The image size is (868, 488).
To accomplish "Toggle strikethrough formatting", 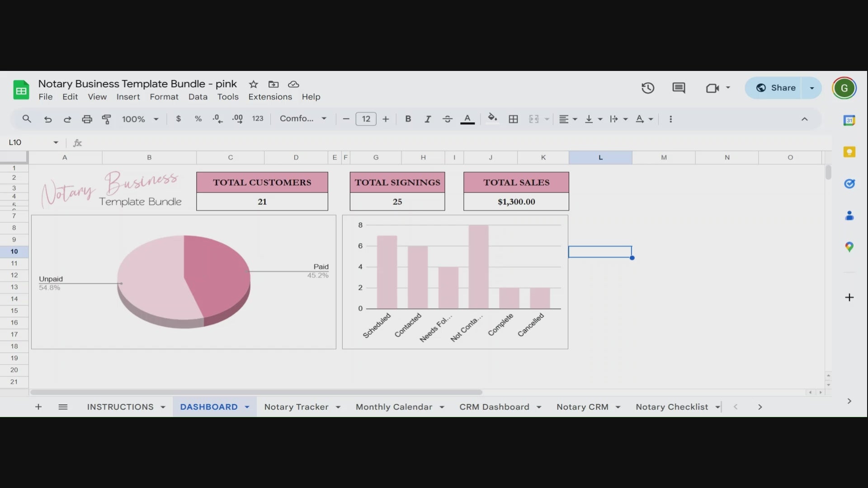I will [x=447, y=119].
